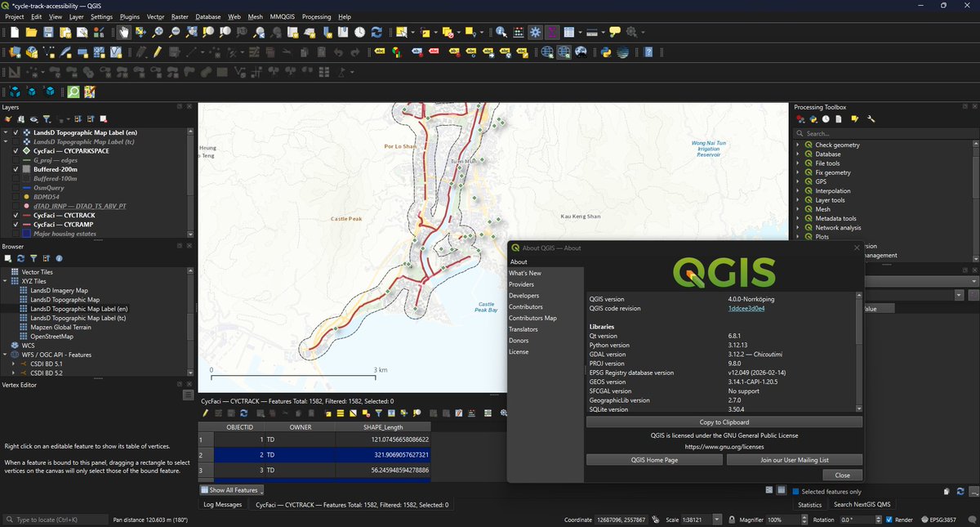The width and height of the screenshot is (980, 527).
Task: Open layer styling panel in Layers
Action: 7,119
